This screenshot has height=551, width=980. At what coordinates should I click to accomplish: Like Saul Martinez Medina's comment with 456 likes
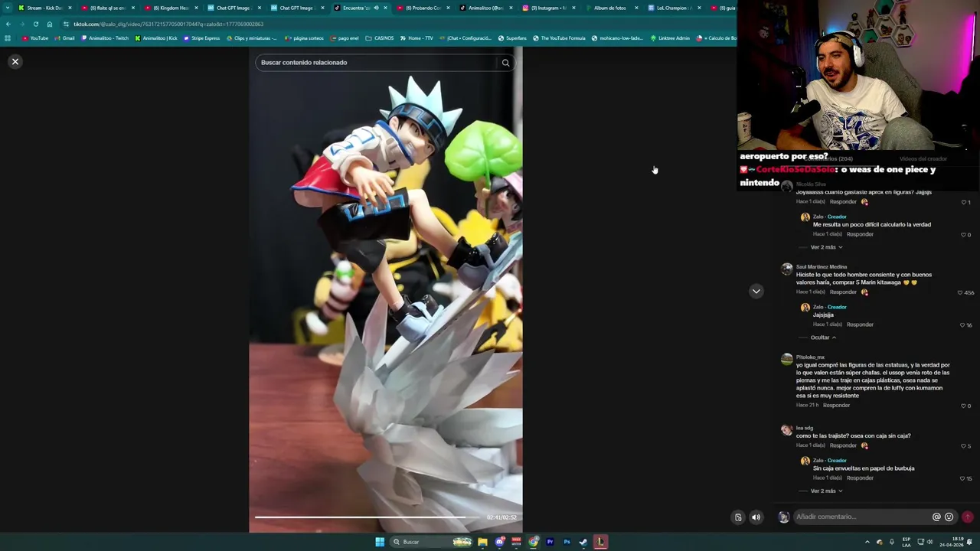(960, 292)
